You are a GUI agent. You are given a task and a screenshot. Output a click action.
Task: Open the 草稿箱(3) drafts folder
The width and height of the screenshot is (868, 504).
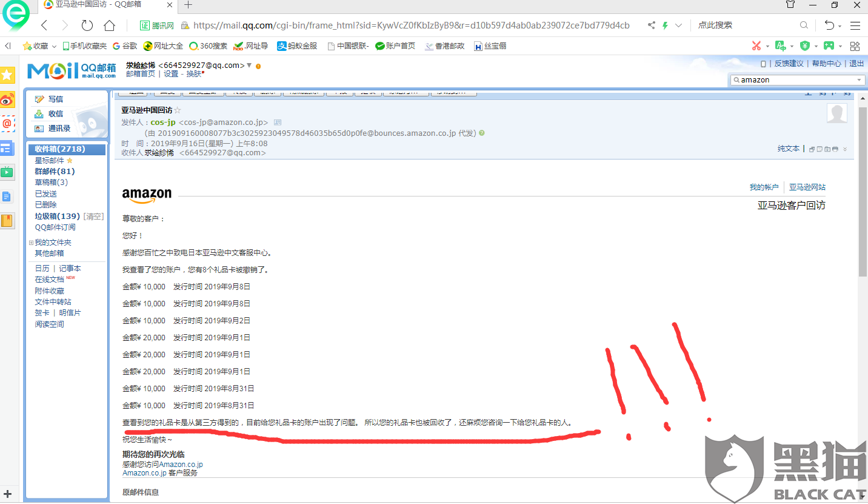point(51,183)
